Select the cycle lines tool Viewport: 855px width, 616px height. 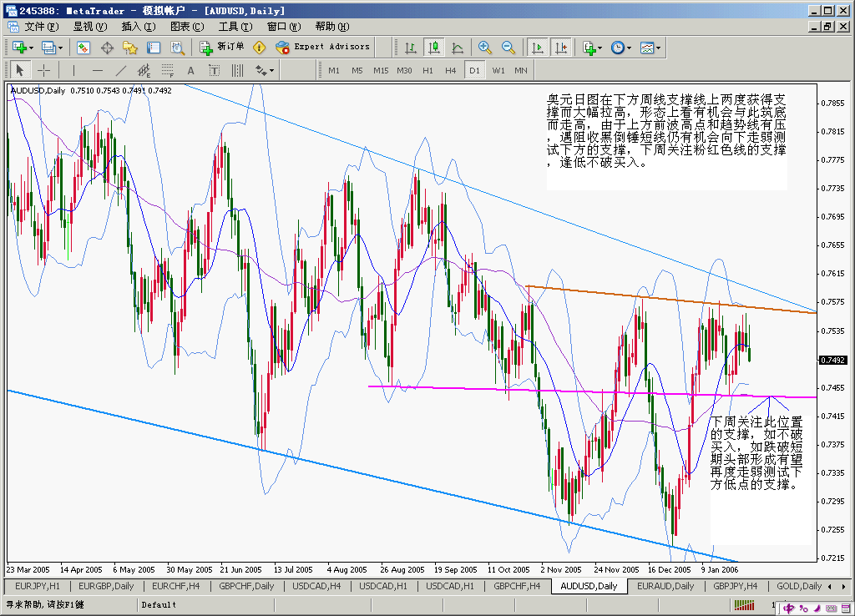point(238,70)
